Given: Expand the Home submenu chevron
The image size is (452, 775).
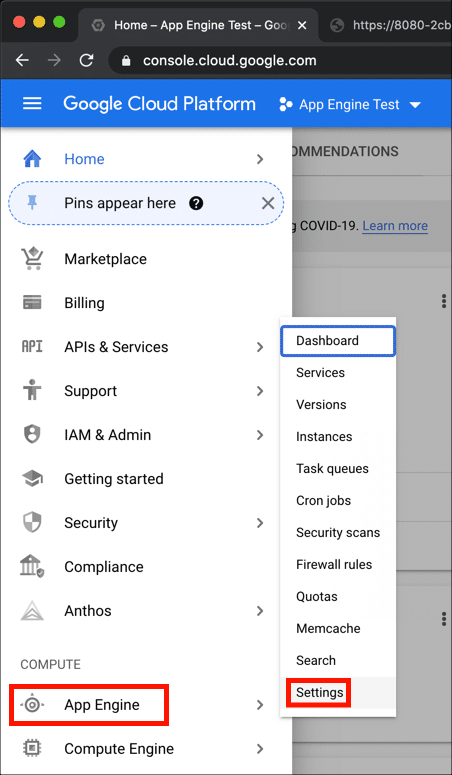Looking at the screenshot, I should (260, 159).
